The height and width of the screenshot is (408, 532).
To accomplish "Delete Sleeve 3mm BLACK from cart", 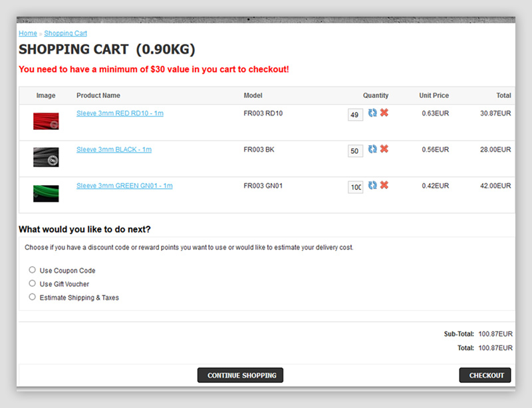I will [384, 149].
